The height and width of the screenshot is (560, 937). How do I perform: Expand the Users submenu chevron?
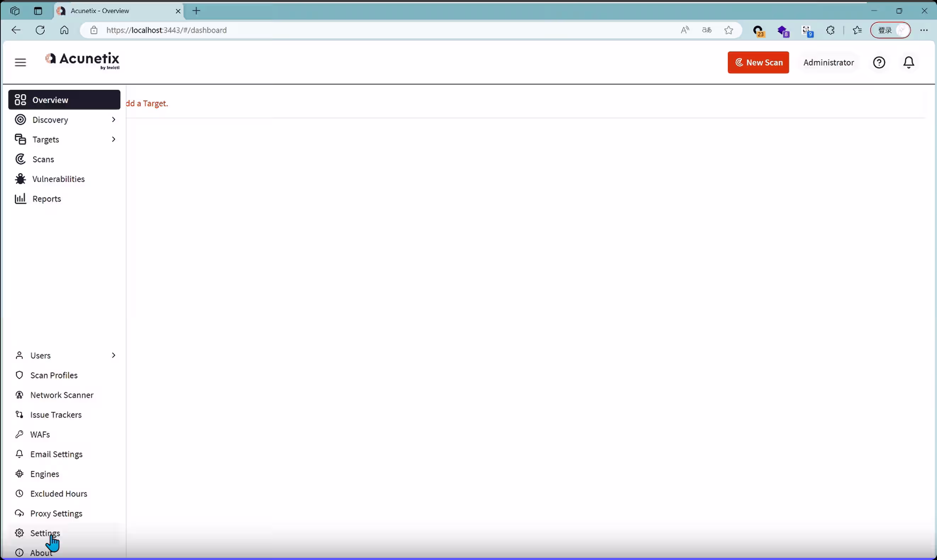point(113,355)
